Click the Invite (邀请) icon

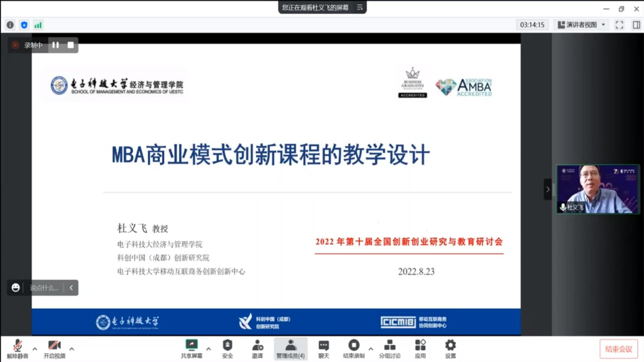tap(257, 348)
